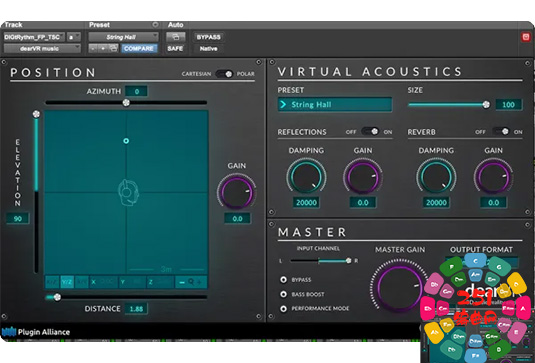The width and height of the screenshot is (535, 363).
Task: Click the zoom in plus icon
Action: [200, 282]
